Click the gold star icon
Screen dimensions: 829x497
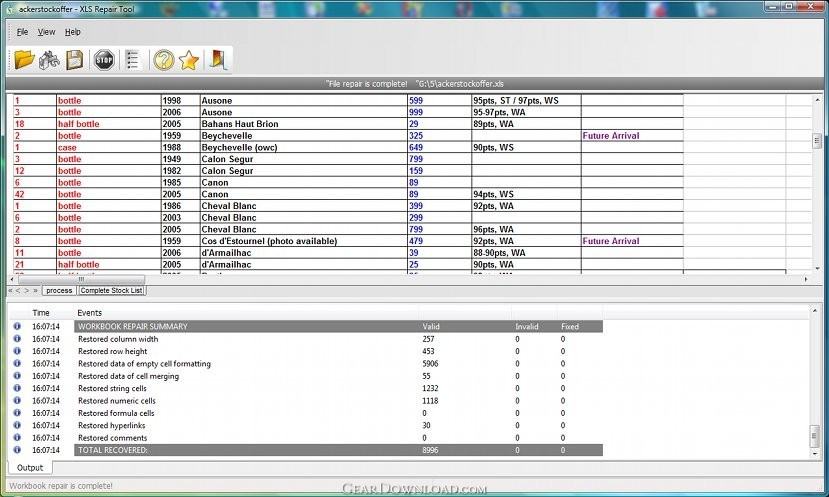pyautogui.click(x=189, y=60)
